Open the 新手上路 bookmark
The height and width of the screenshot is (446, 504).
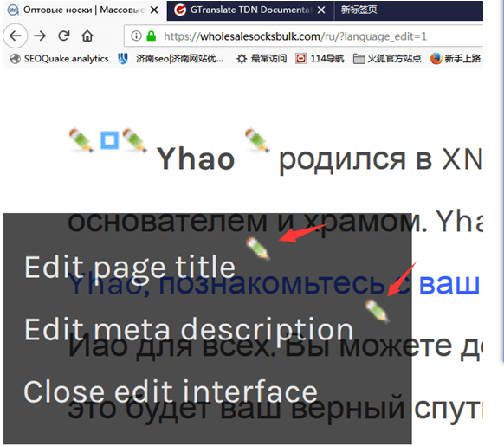coord(456,59)
